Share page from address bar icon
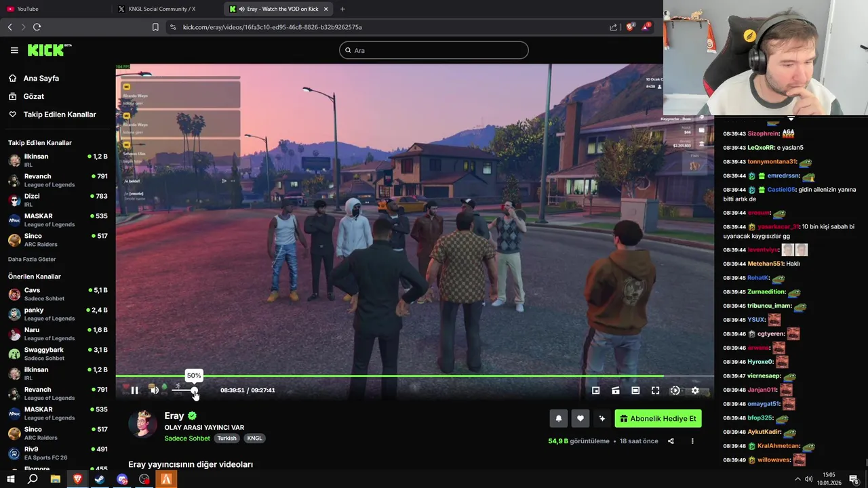 (613, 27)
